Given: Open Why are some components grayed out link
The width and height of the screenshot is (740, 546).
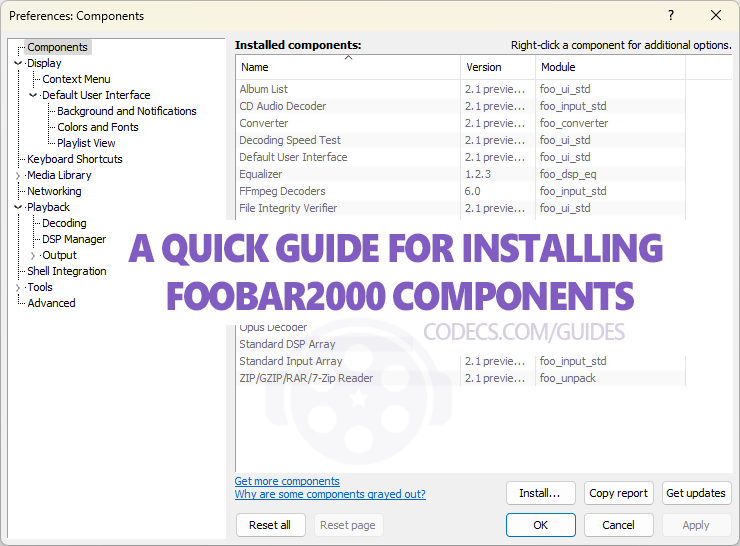Looking at the screenshot, I should click(330, 494).
